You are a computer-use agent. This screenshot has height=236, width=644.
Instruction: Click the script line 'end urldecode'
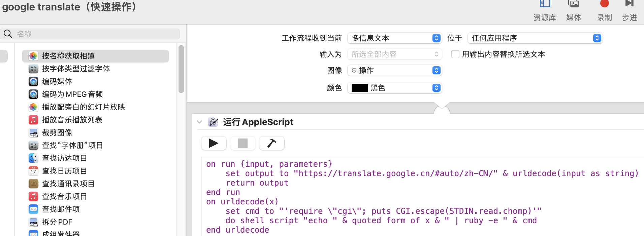[238, 230]
